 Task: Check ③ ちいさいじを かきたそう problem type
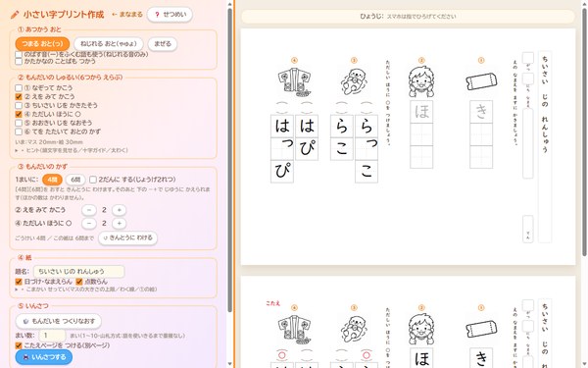tap(19, 105)
